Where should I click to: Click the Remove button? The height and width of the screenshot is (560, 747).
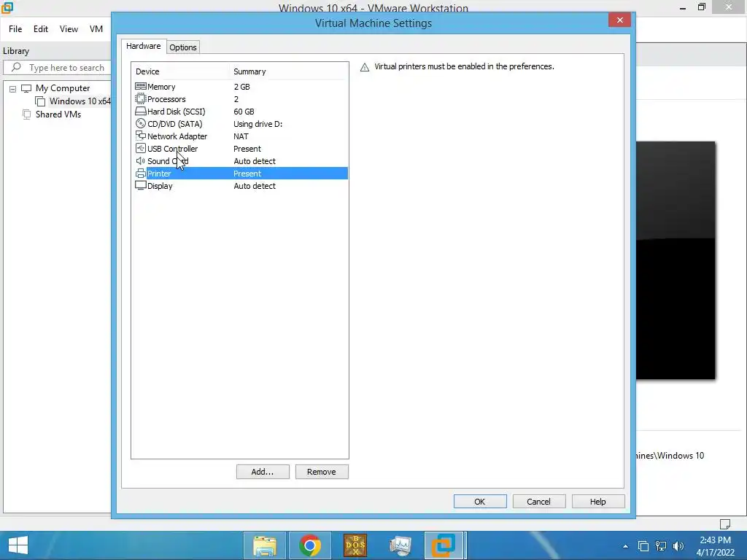pyautogui.click(x=322, y=472)
